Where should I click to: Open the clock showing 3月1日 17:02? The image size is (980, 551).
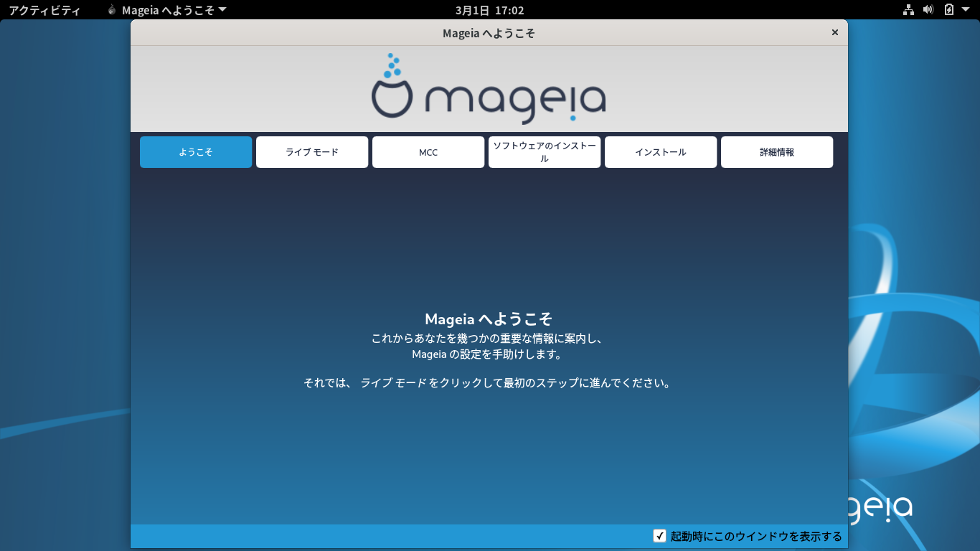click(490, 10)
